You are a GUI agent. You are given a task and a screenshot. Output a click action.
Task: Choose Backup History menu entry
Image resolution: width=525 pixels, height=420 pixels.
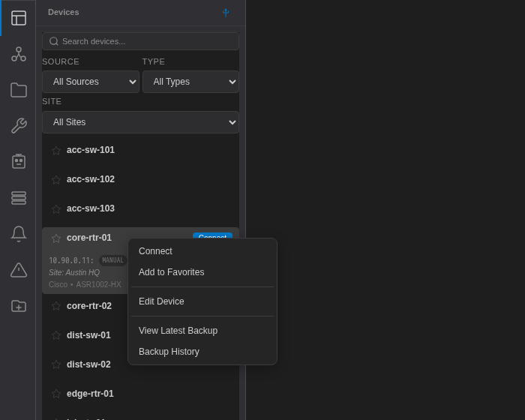click(x=202, y=352)
